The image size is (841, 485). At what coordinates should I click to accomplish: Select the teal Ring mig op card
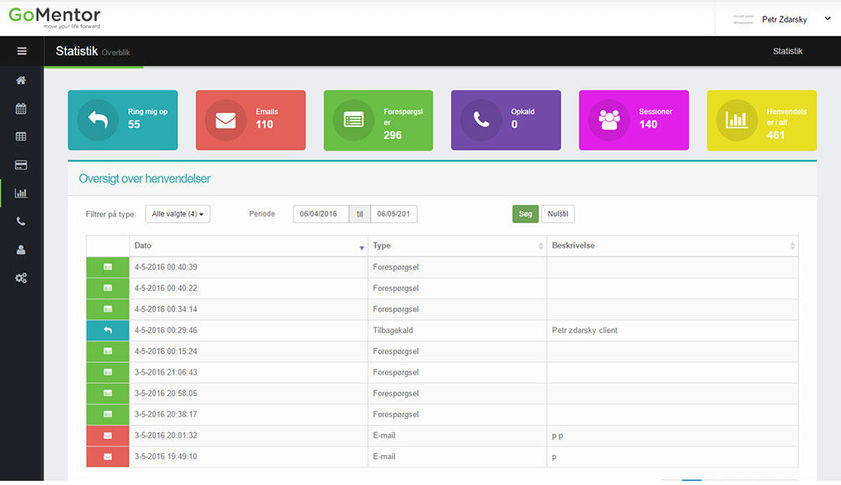123,120
